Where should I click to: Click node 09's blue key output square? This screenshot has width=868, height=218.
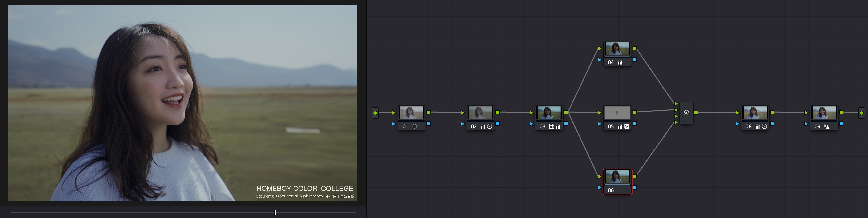click(x=841, y=124)
